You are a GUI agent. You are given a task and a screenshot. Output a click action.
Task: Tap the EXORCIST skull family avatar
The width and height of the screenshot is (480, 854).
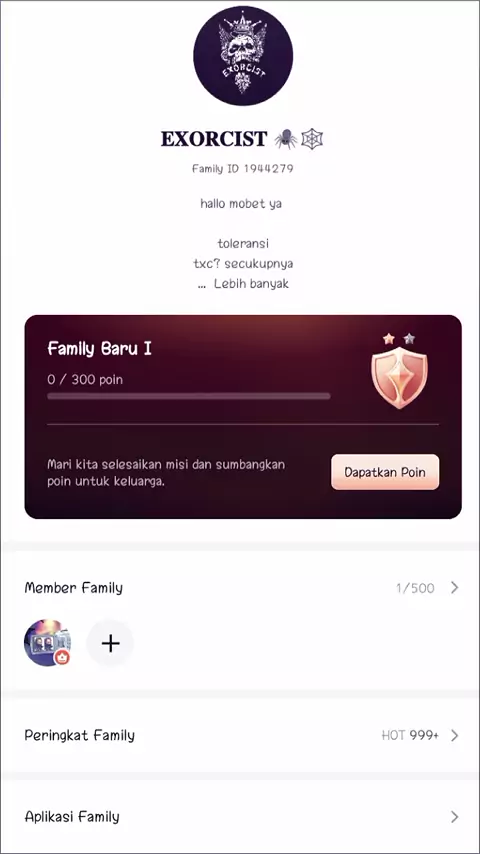coord(243,56)
